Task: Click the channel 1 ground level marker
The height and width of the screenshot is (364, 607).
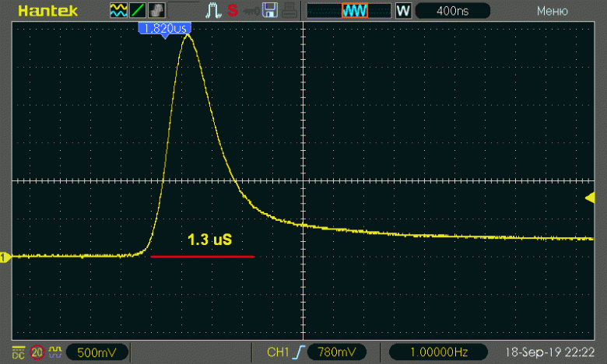Action: 5,257
